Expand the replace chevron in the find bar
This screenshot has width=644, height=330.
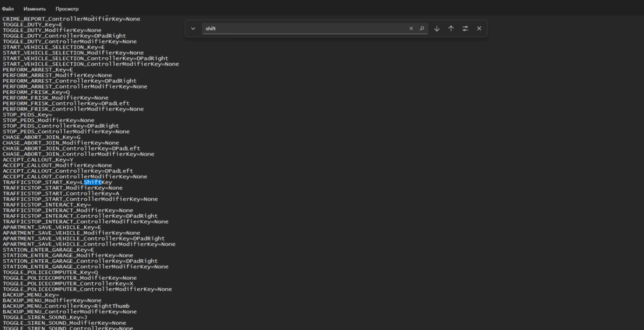(x=193, y=28)
